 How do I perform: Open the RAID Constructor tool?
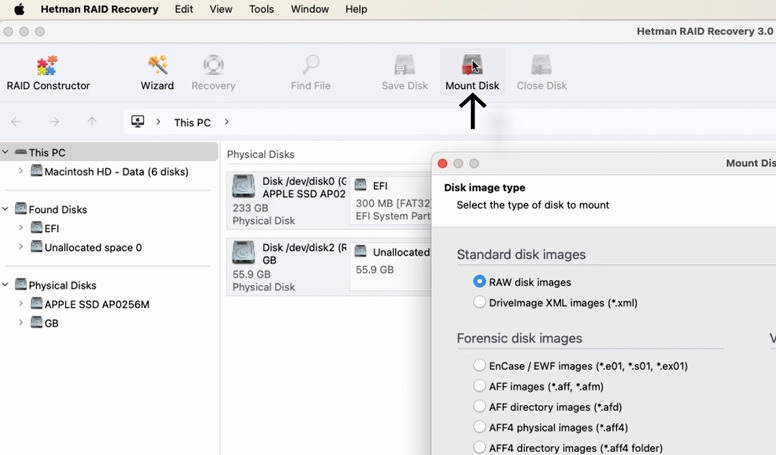(x=48, y=73)
